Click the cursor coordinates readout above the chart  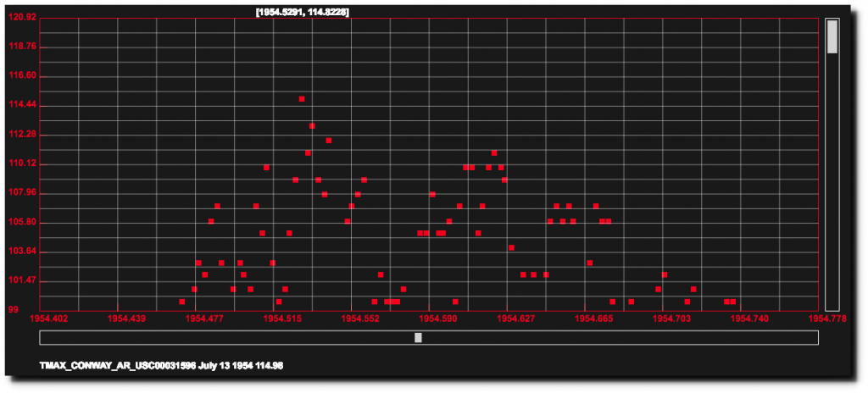(x=302, y=12)
